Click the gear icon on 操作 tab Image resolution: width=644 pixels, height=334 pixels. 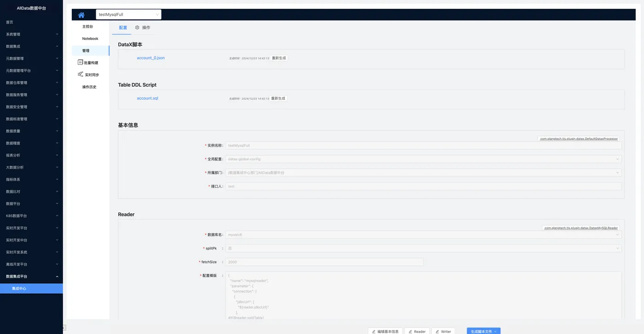tap(137, 28)
